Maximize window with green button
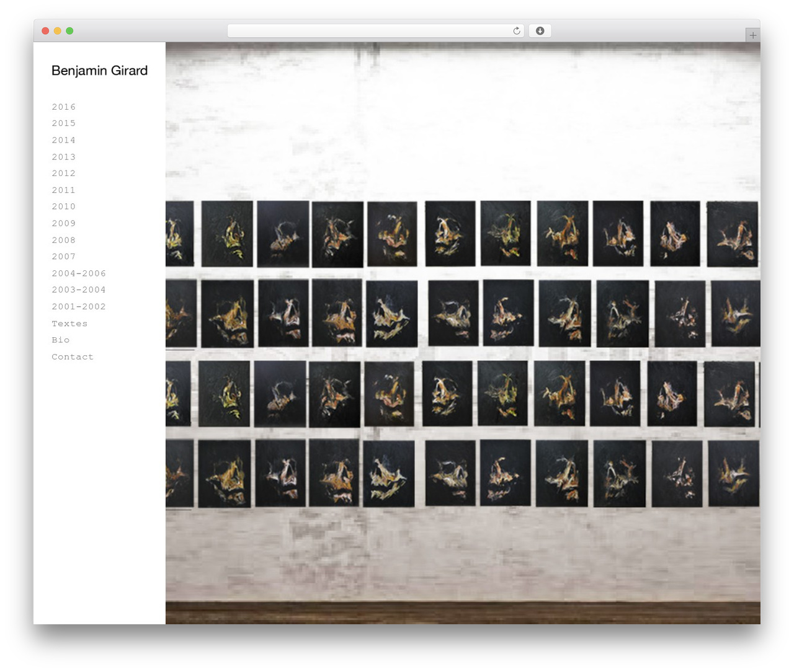This screenshot has width=794, height=672. [x=69, y=31]
